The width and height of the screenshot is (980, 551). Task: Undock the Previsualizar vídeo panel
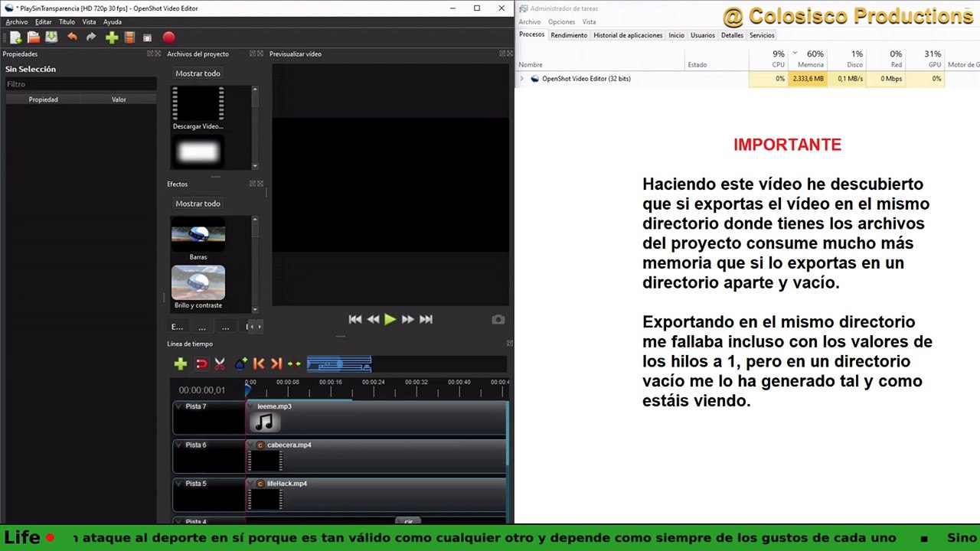pos(502,54)
